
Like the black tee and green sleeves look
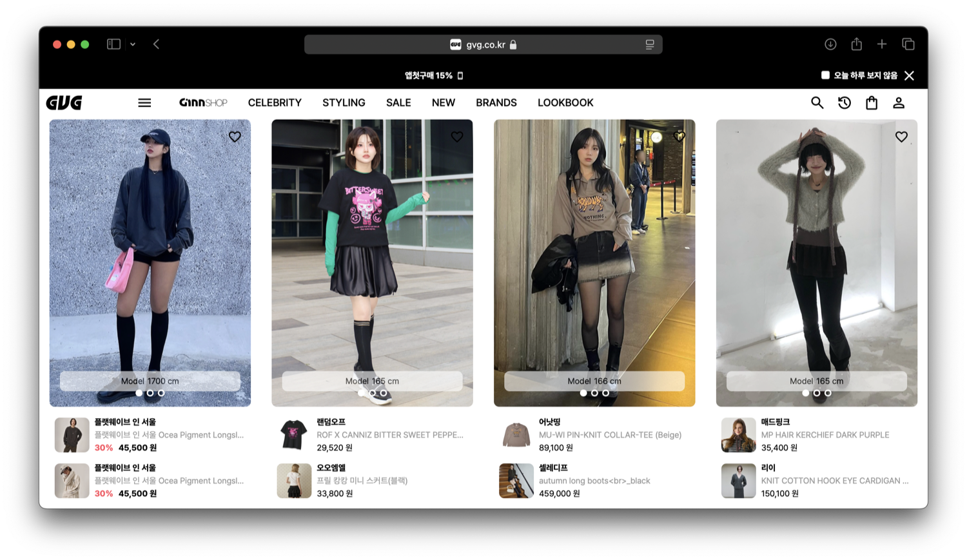click(457, 137)
